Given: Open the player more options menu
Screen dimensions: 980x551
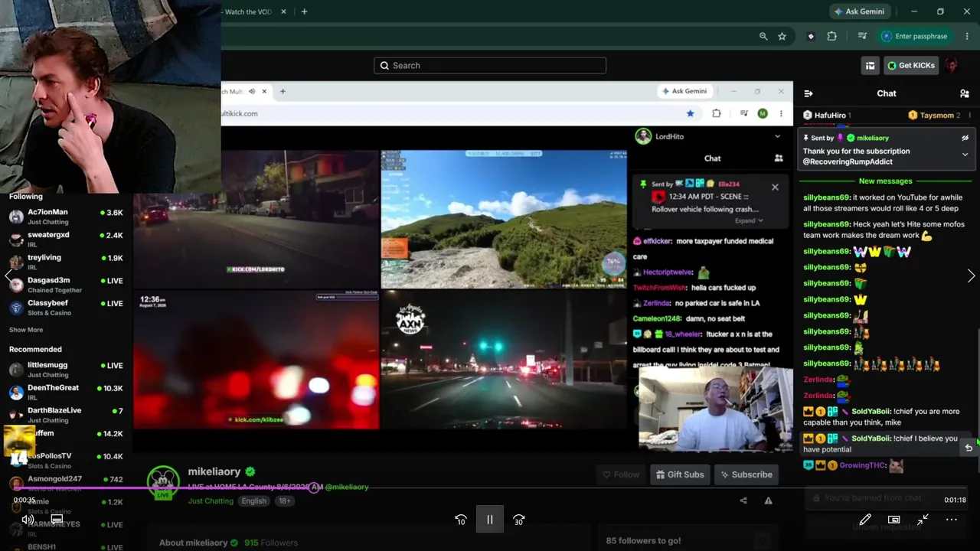Looking at the screenshot, I should tap(952, 520).
